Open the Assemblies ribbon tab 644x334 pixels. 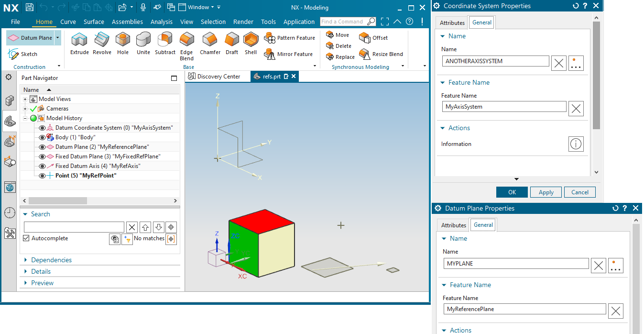127,22
